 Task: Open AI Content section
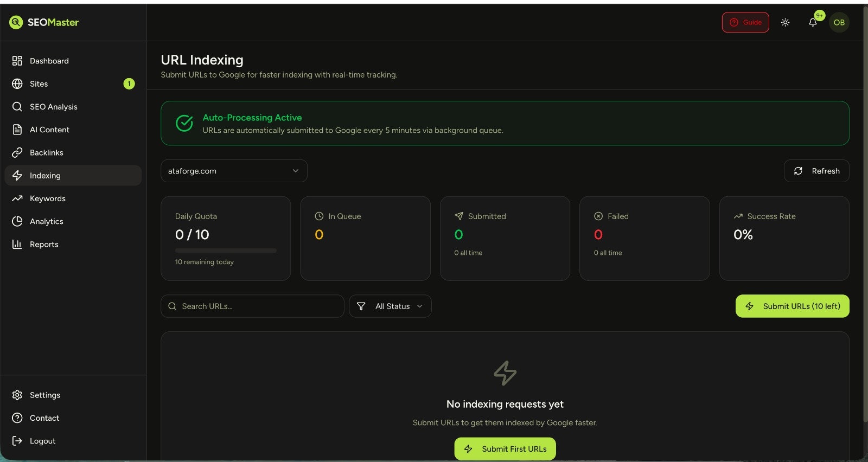pyautogui.click(x=73, y=130)
